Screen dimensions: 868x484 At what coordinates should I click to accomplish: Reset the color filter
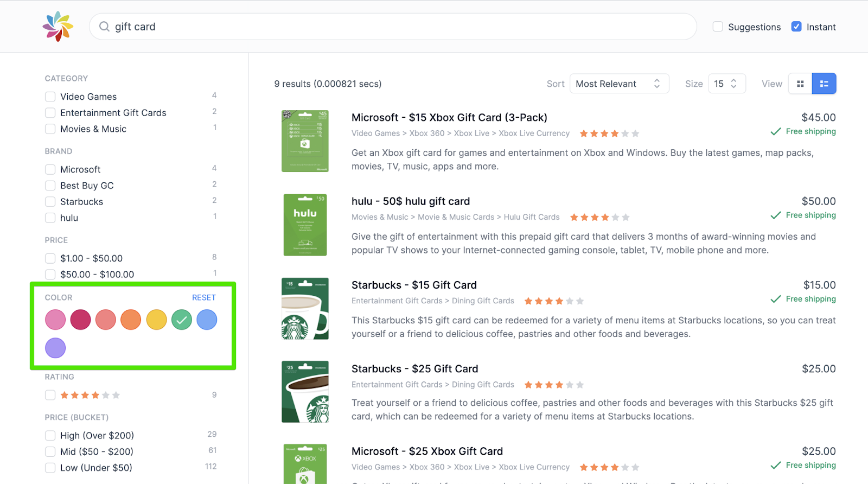tap(204, 297)
